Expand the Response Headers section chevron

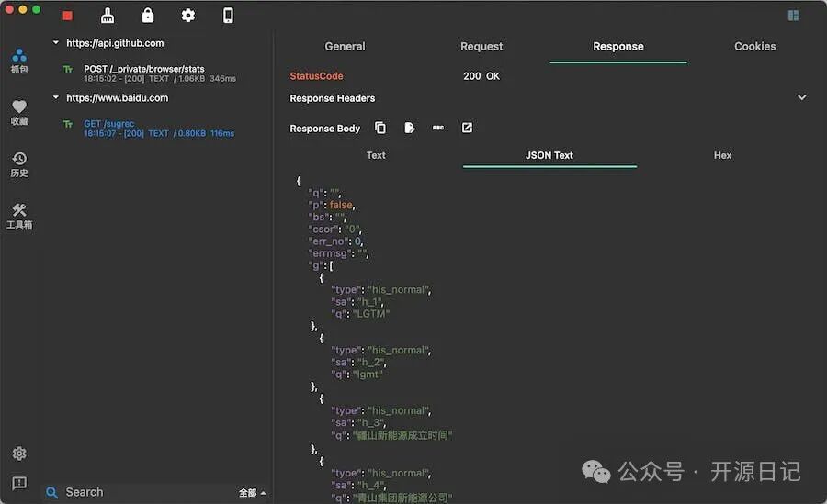tap(801, 98)
